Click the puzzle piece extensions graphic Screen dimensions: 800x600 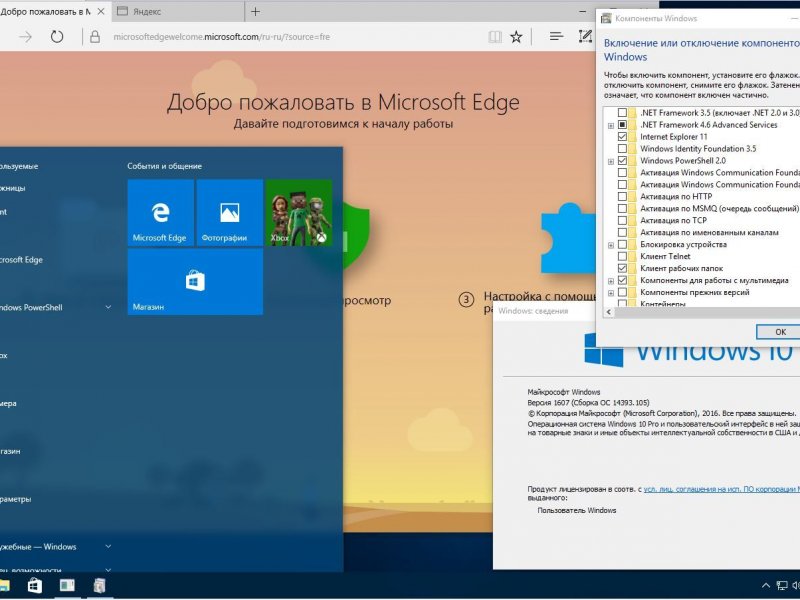tap(568, 238)
